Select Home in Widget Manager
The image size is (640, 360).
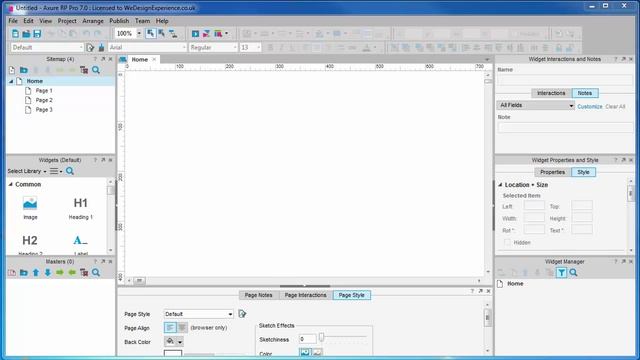coord(515,284)
